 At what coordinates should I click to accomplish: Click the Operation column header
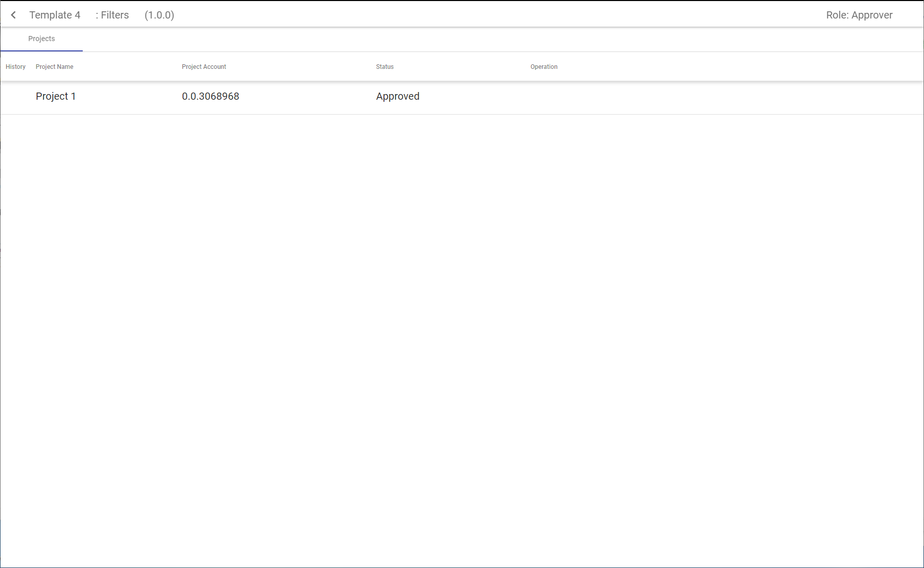point(544,67)
